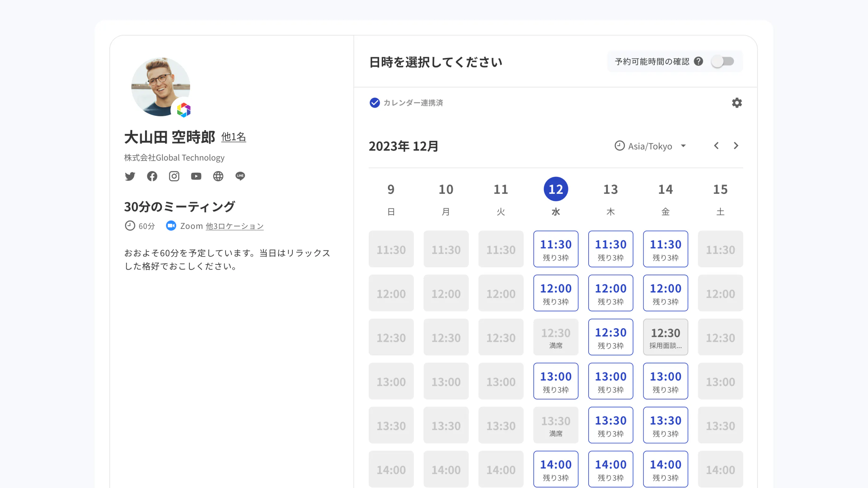Open the Twitter profile icon

[x=130, y=176]
